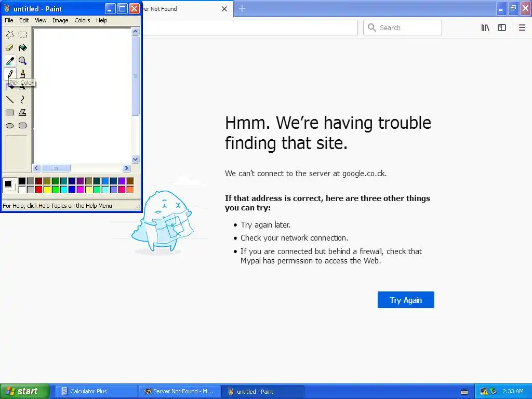This screenshot has height=399, width=532.
Task: Select the Magnifier tool in Paint
Action: (23, 61)
